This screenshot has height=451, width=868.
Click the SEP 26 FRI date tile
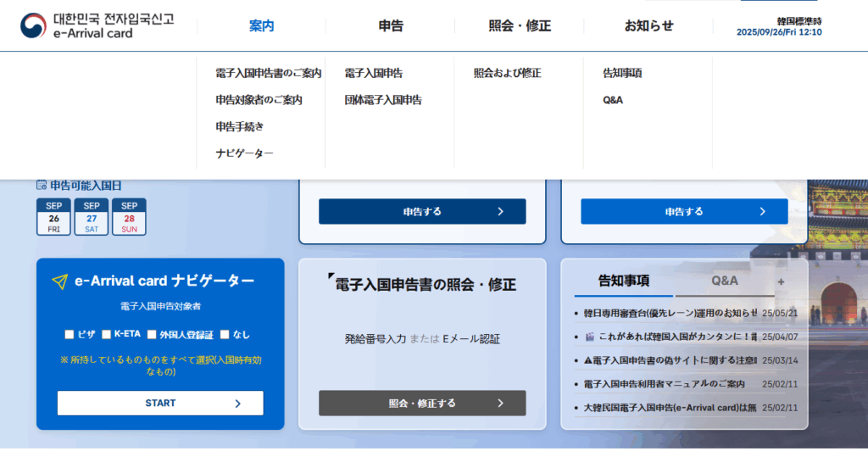click(x=53, y=217)
